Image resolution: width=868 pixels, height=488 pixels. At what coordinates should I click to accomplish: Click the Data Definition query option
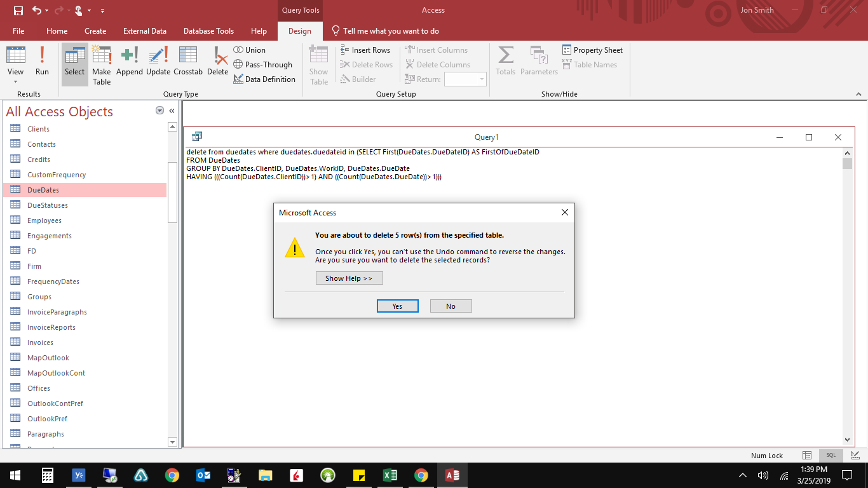pyautogui.click(x=264, y=79)
